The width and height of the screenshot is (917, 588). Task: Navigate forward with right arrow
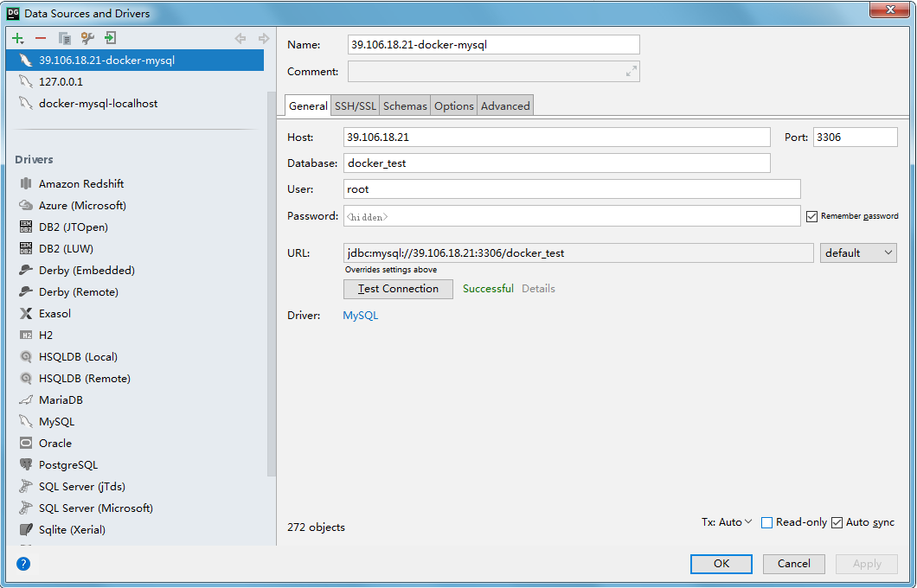pos(264,39)
